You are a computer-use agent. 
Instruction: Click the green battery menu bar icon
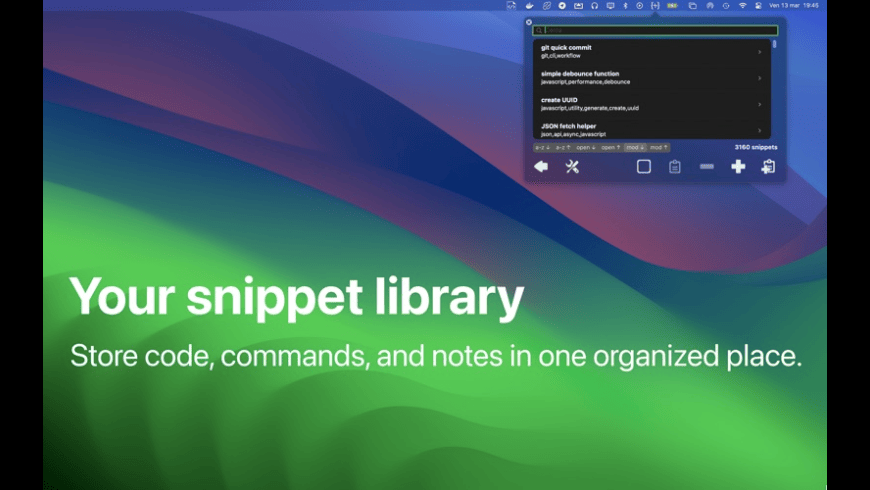point(672,6)
